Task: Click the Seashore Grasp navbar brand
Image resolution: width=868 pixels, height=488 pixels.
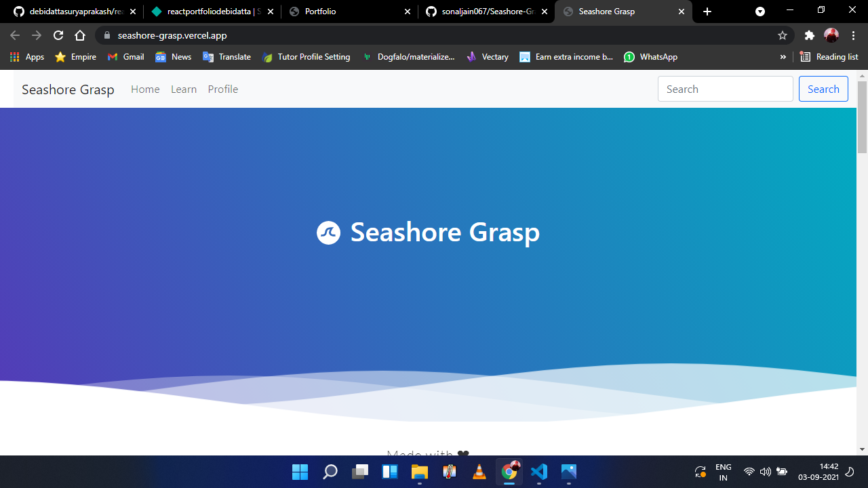Action: click(68, 89)
